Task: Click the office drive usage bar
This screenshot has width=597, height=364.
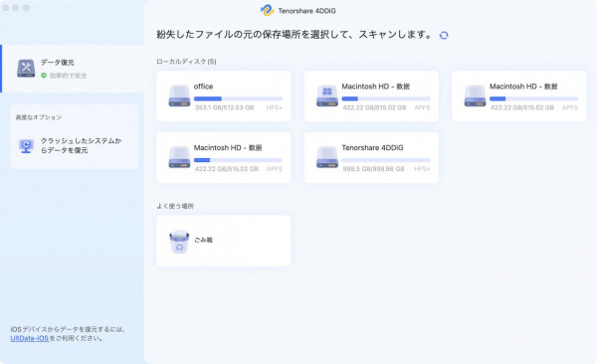Action: pyautogui.click(x=239, y=98)
